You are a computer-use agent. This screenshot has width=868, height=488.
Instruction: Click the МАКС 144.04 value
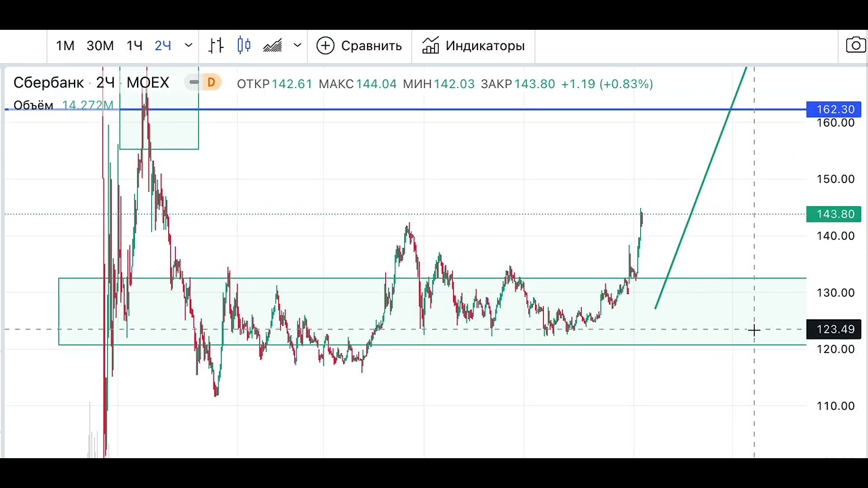(x=357, y=84)
